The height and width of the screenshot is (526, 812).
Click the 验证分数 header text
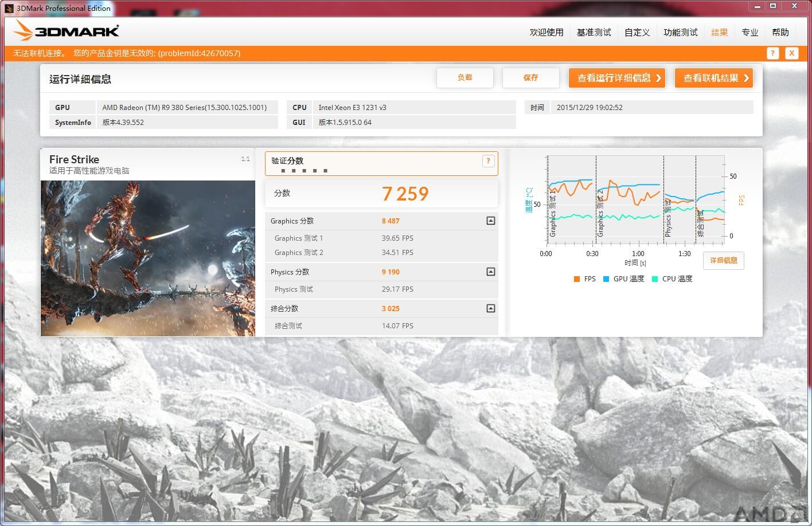287,161
